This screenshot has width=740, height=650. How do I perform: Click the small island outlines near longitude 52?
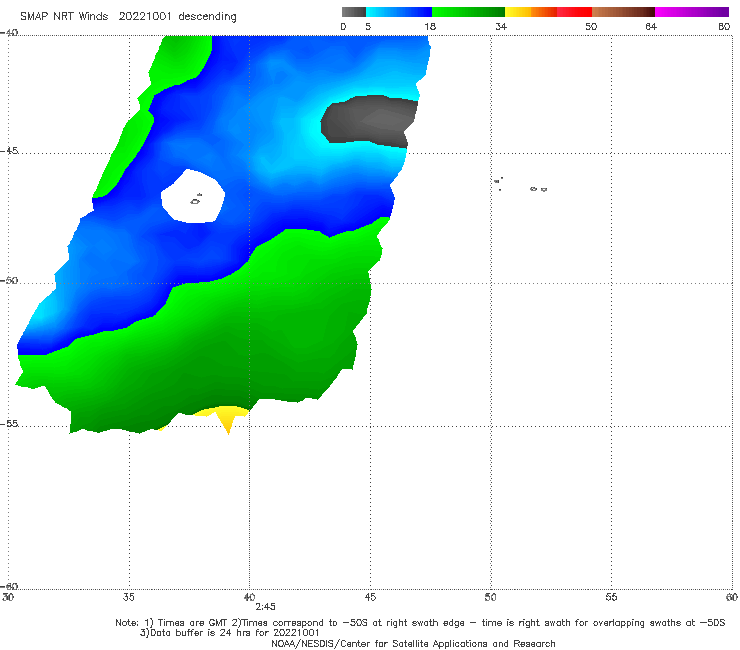538,189
